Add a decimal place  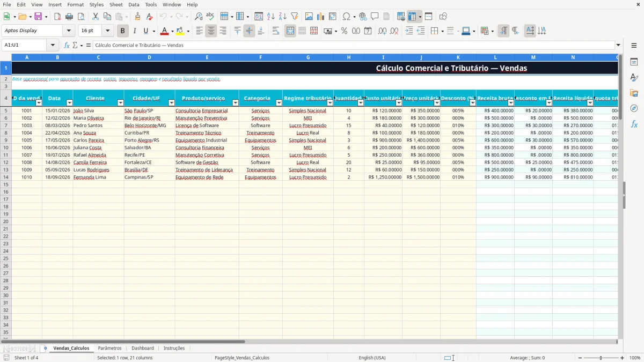pos(382,31)
